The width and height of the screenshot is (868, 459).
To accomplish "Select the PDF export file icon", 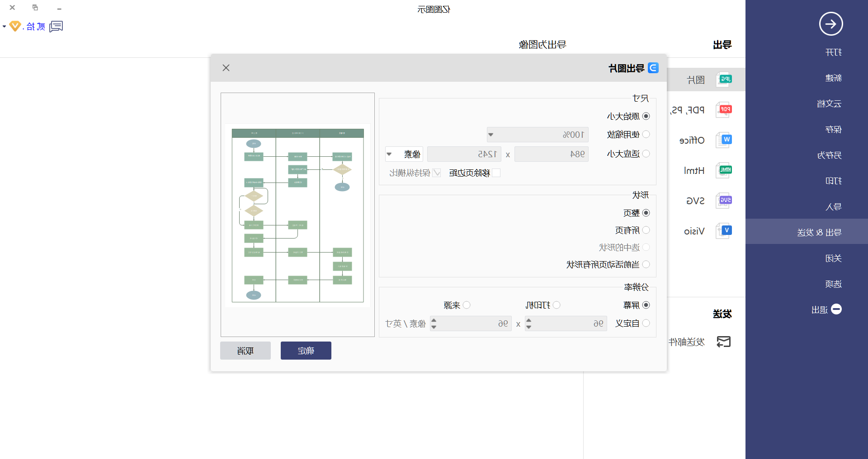I will click(x=724, y=110).
